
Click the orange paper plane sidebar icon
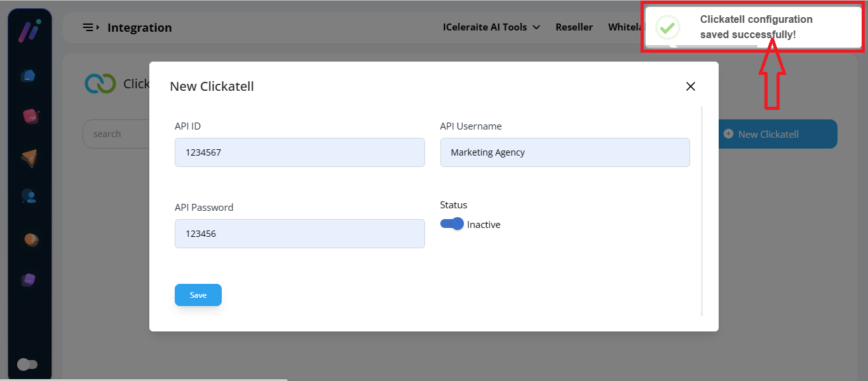click(29, 158)
